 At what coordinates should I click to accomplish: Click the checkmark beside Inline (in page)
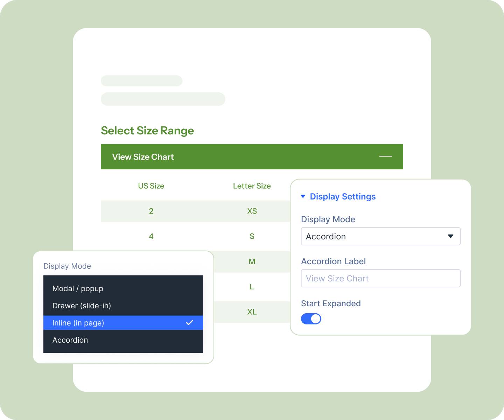pos(189,322)
